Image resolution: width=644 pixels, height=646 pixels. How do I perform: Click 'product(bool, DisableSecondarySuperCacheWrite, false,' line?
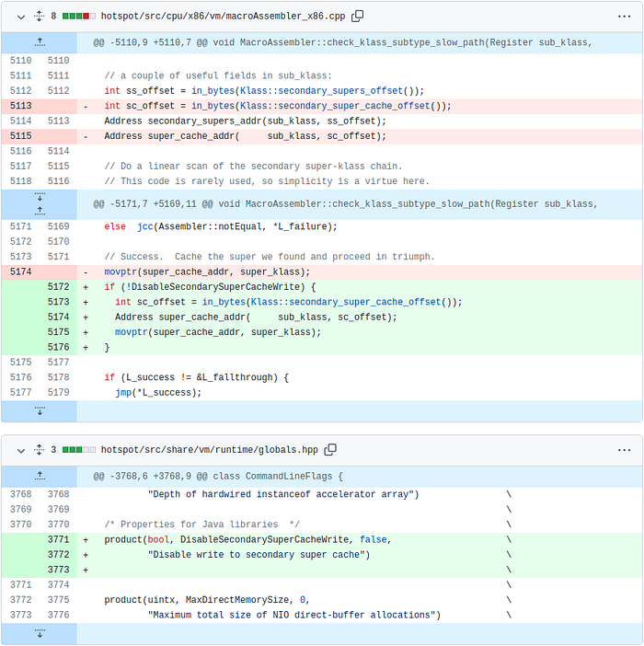tap(247, 539)
